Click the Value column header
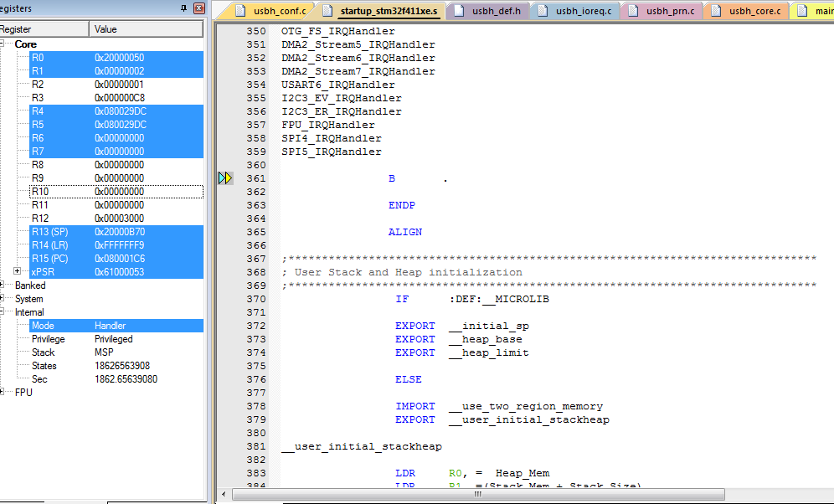The width and height of the screenshot is (834, 504). tap(146, 29)
